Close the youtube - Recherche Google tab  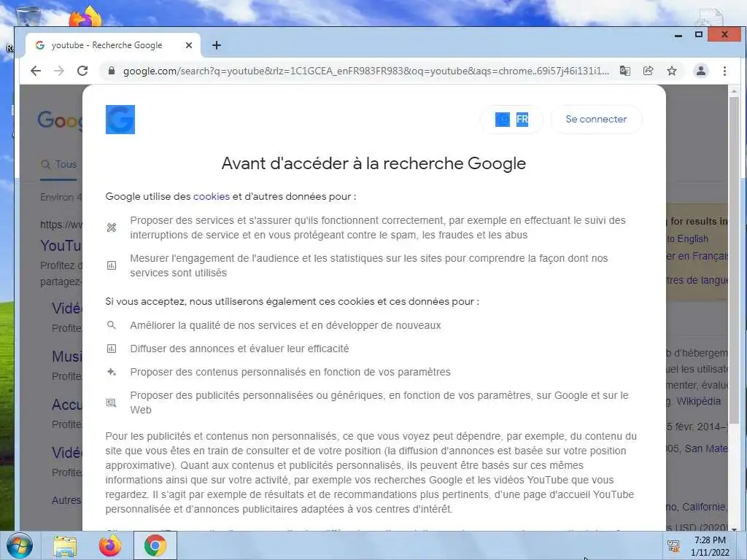(189, 45)
